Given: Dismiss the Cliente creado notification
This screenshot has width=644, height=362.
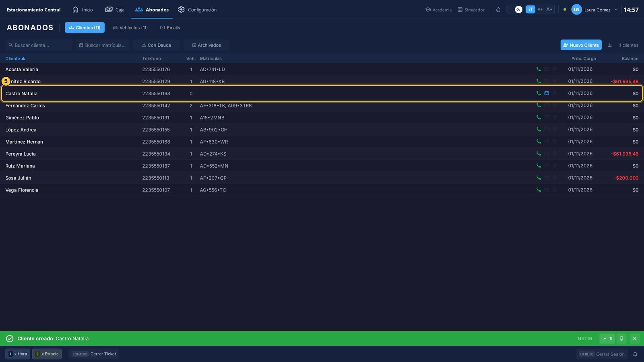Looking at the screenshot, I should [635, 339].
